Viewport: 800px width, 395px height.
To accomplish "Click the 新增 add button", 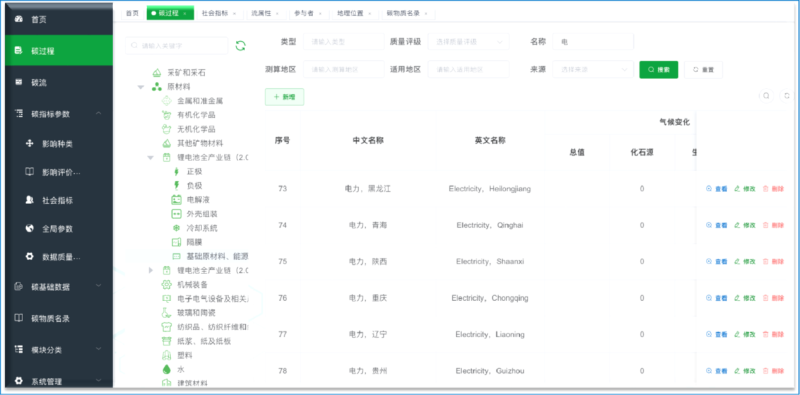I will click(x=284, y=97).
